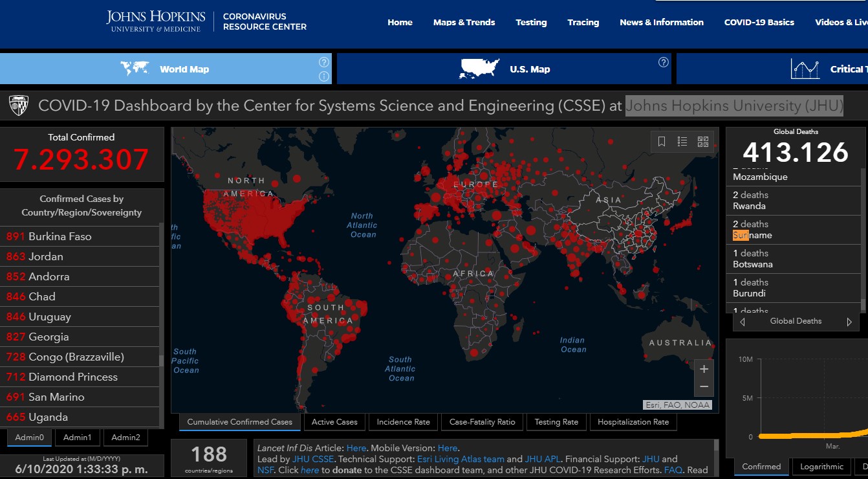Select the Case-Fatality Ratio map tab
Screen dimensions: 868x479
point(483,422)
